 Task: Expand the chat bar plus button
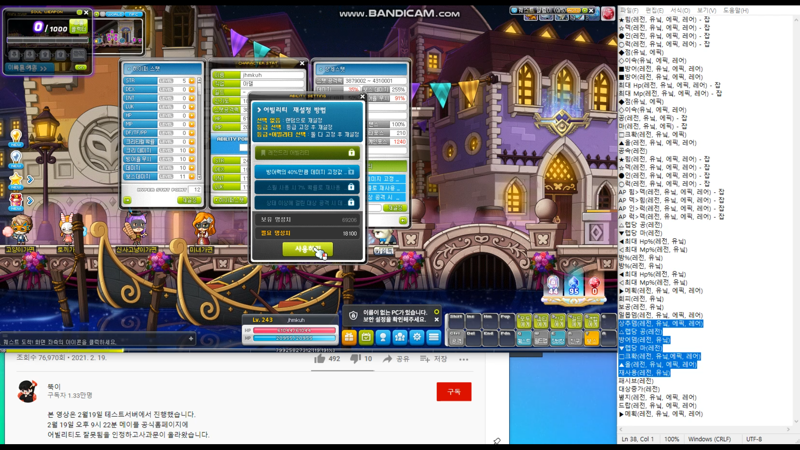191,338
